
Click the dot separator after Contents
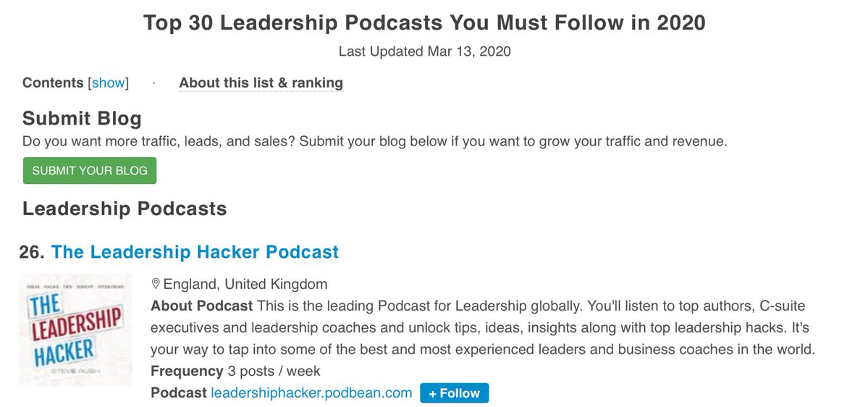[153, 83]
